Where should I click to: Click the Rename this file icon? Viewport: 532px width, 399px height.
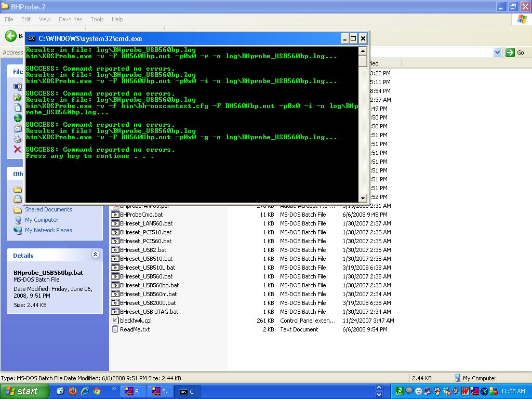click(17, 87)
